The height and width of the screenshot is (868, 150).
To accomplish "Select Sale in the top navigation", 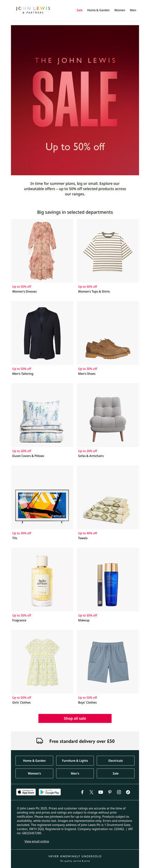I will [x=79, y=10].
